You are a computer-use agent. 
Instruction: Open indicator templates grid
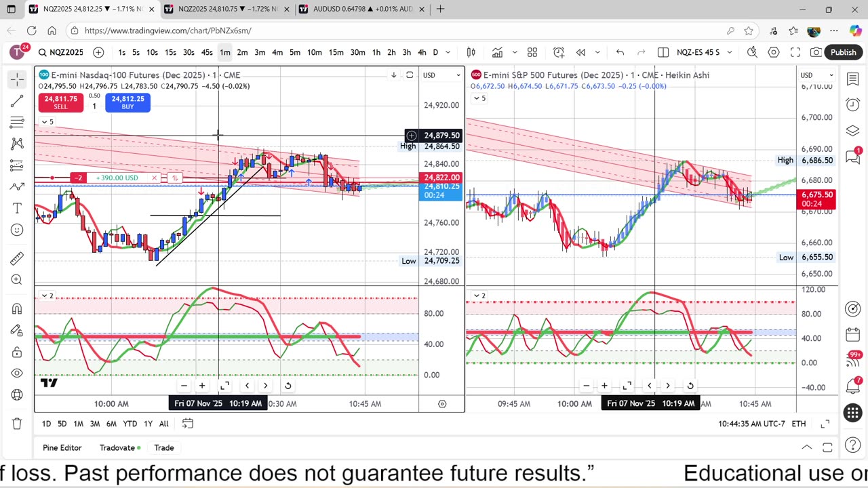pos(532,52)
